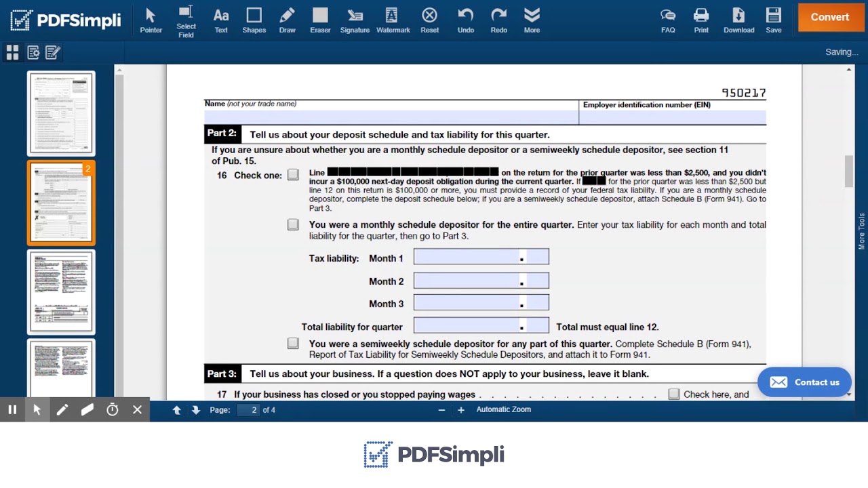Image resolution: width=868 pixels, height=488 pixels.
Task: Open the Automatic Zoom dropdown
Action: pos(504,409)
